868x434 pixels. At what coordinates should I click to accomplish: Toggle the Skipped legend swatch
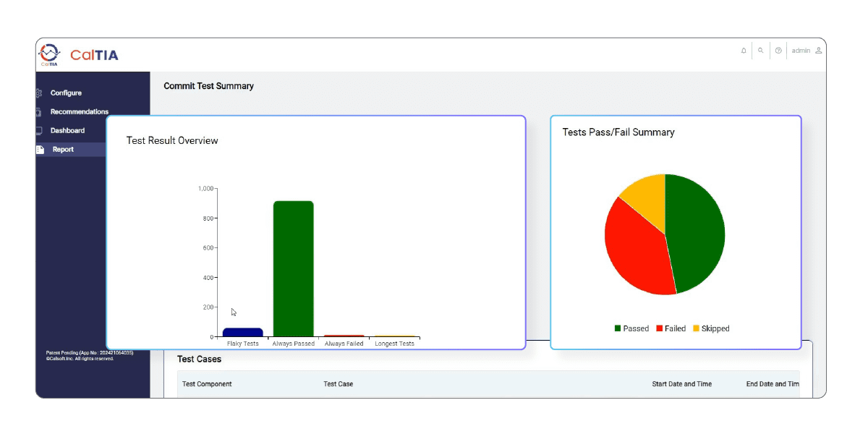(696, 328)
